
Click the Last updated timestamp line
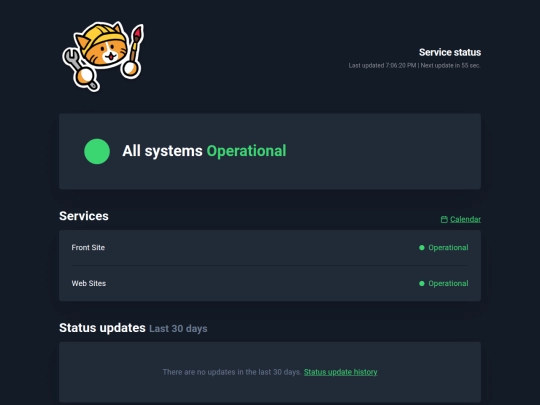pyautogui.click(x=415, y=65)
